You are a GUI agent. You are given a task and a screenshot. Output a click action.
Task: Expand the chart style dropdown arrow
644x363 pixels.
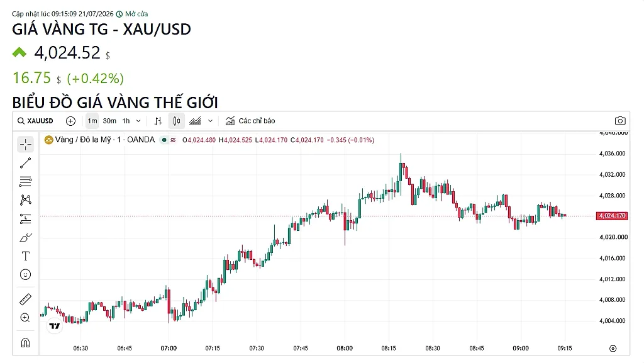click(x=210, y=121)
